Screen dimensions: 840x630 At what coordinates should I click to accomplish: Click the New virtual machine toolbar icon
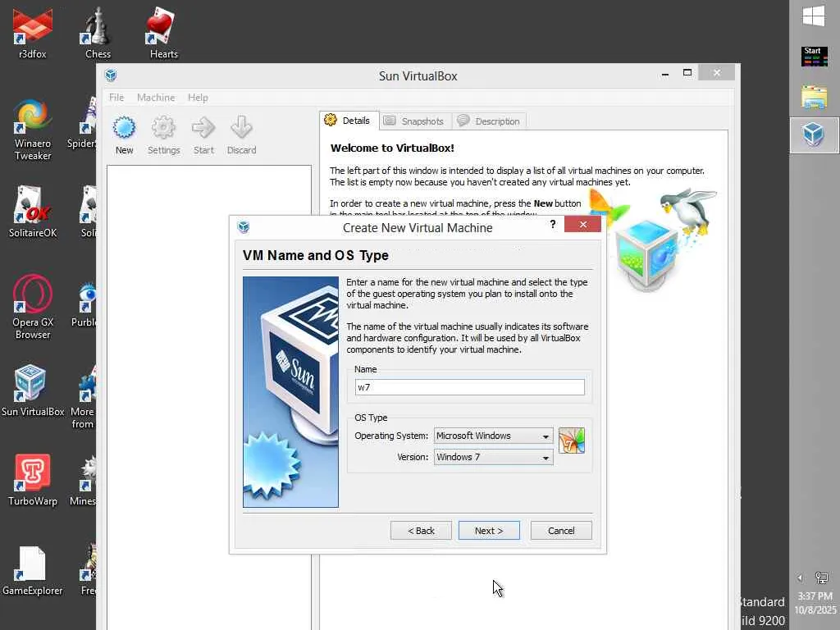(x=124, y=135)
